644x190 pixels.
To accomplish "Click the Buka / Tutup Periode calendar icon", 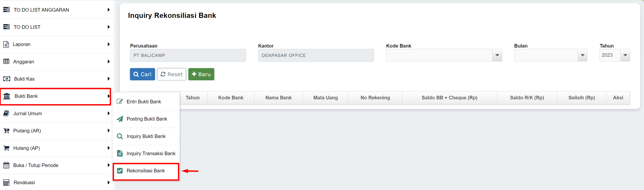I will tap(6, 165).
